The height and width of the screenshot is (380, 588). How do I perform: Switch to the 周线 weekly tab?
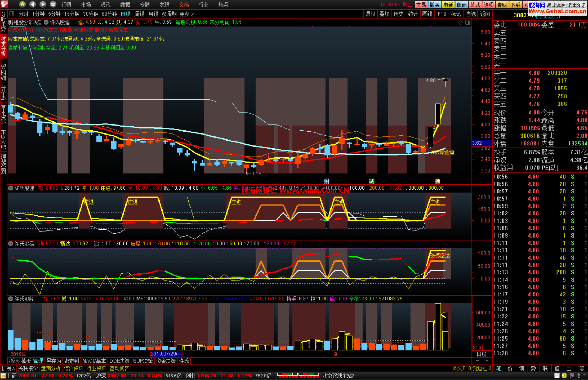[x=140, y=14]
